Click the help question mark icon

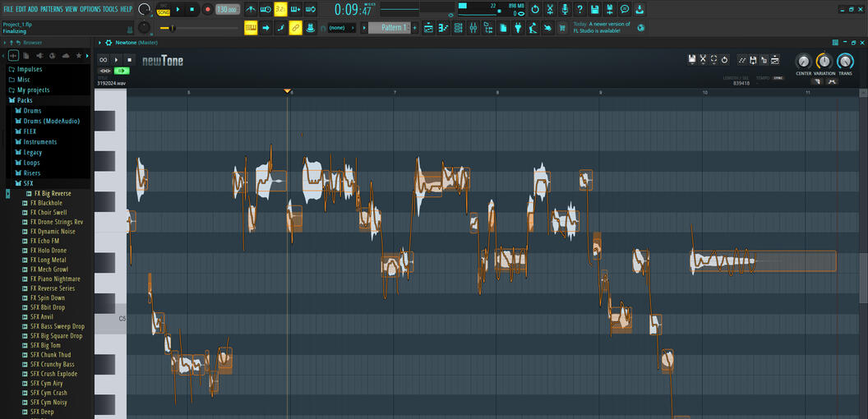click(579, 9)
